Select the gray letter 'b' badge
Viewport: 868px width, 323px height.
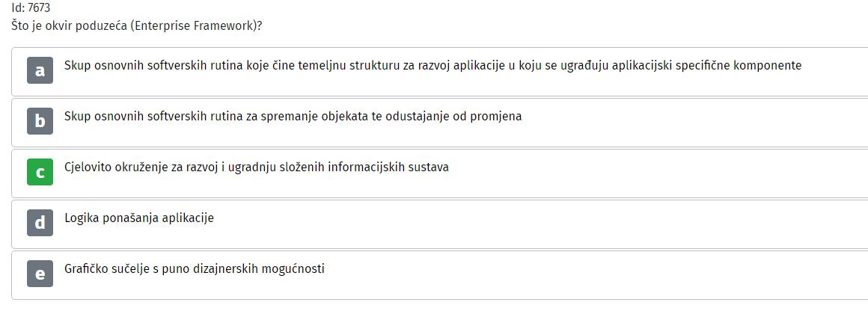(40, 121)
